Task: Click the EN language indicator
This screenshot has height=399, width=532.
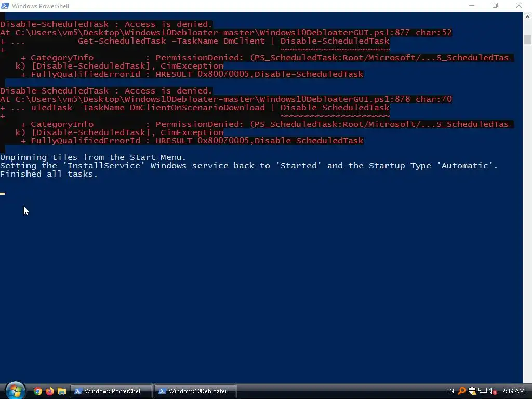Action: [450, 391]
